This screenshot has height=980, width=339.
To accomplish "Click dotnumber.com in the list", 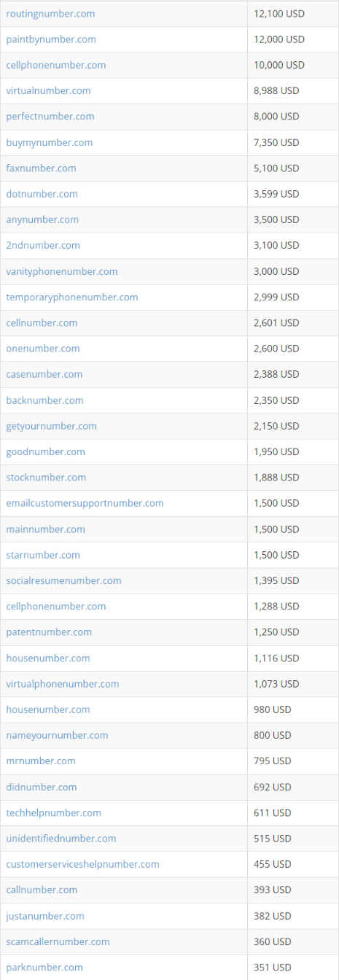I will [x=42, y=194].
